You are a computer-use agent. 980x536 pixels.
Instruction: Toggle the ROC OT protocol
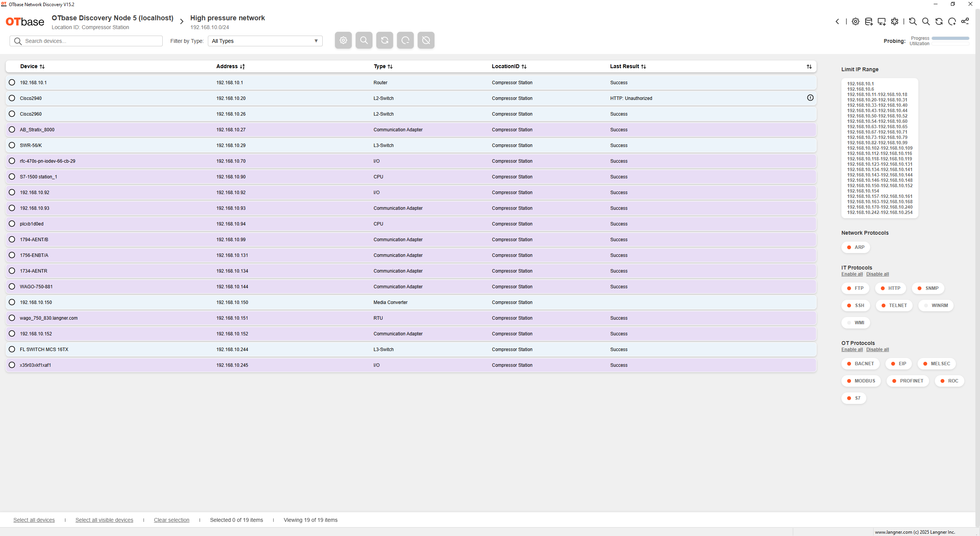point(949,381)
